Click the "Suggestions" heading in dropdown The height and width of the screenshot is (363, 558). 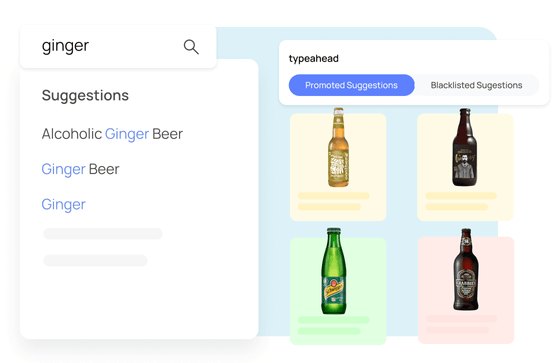(85, 95)
